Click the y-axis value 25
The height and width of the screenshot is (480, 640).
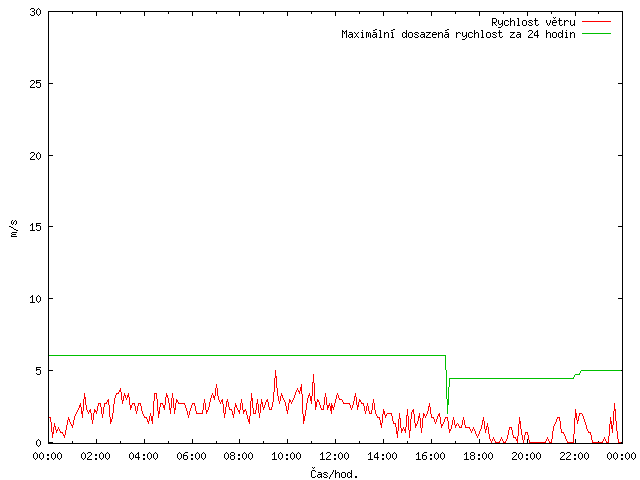(36, 84)
